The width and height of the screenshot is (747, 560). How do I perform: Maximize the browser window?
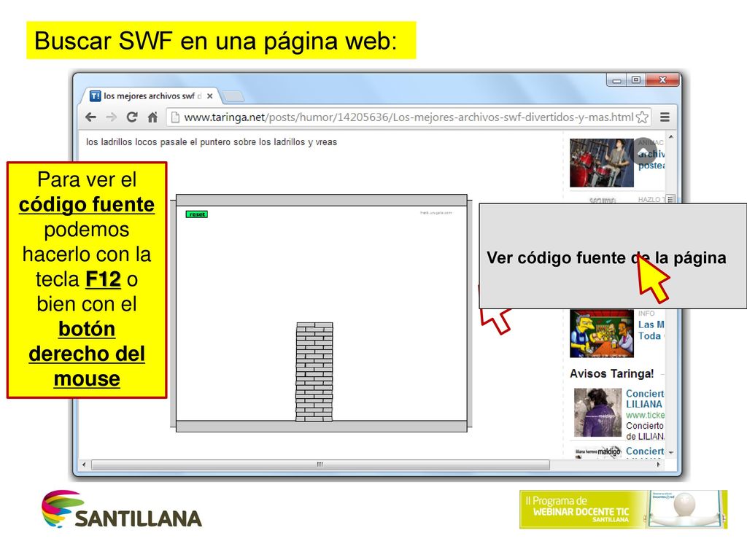click(636, 80)
